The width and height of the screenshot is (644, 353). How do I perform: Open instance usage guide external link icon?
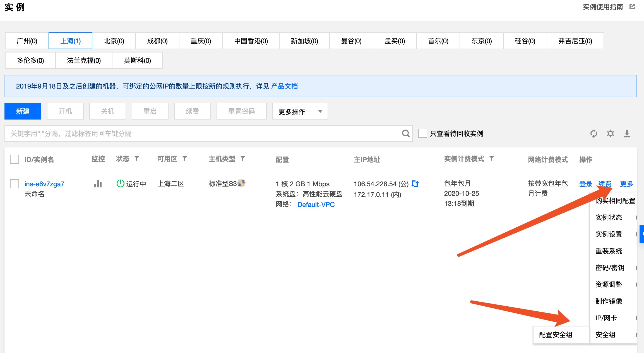tap(632, 6)
